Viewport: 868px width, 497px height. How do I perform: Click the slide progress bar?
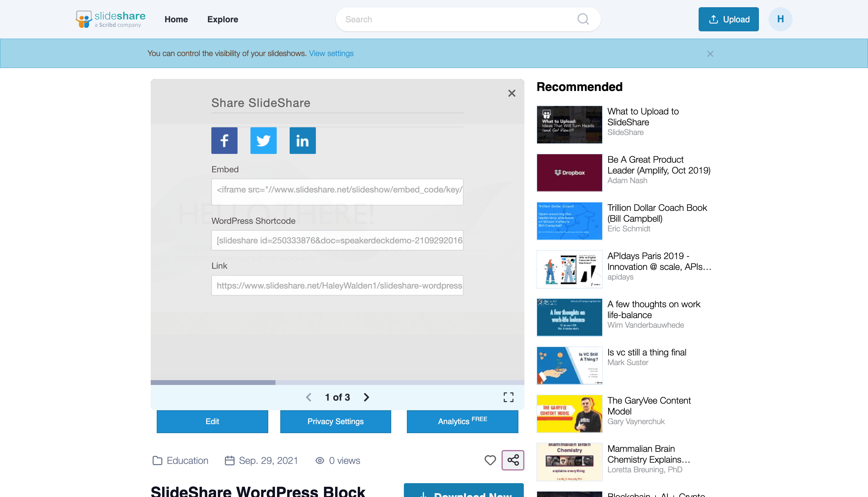click(x=337, y=382)
